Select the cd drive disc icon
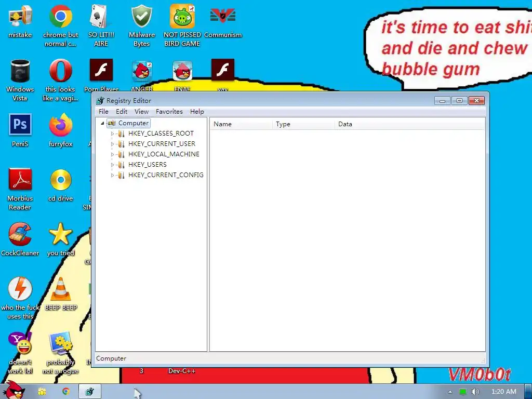The height and width of the screenshot is (399, 532). click(60, 185)
